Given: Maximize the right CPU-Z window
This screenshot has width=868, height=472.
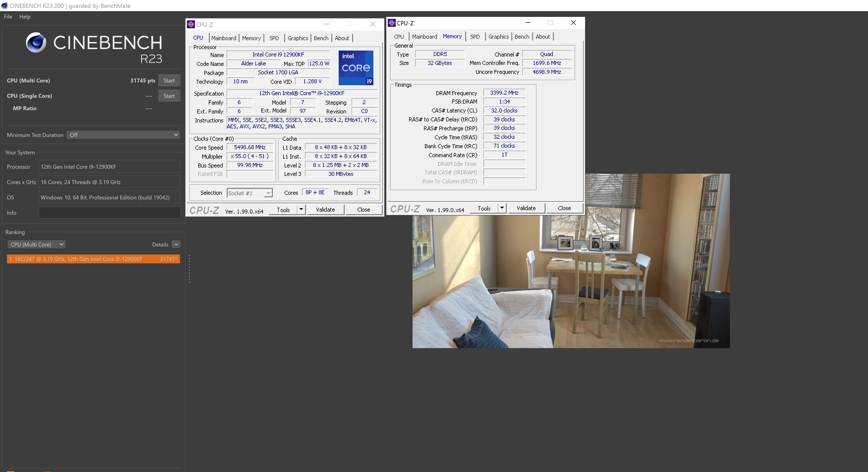Looking at the screenshot, I should click(550, 23).
